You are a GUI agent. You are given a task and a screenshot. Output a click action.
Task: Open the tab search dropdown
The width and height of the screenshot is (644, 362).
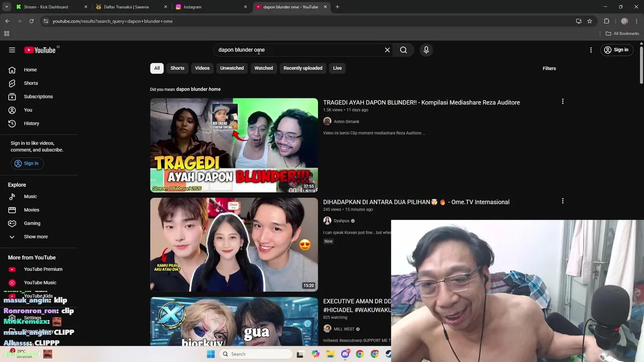tap(7, 7)
